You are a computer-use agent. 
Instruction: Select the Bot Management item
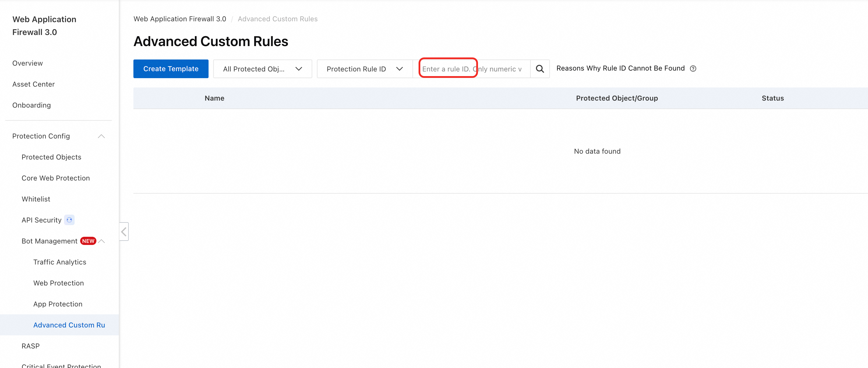click(x=50, y=241)
